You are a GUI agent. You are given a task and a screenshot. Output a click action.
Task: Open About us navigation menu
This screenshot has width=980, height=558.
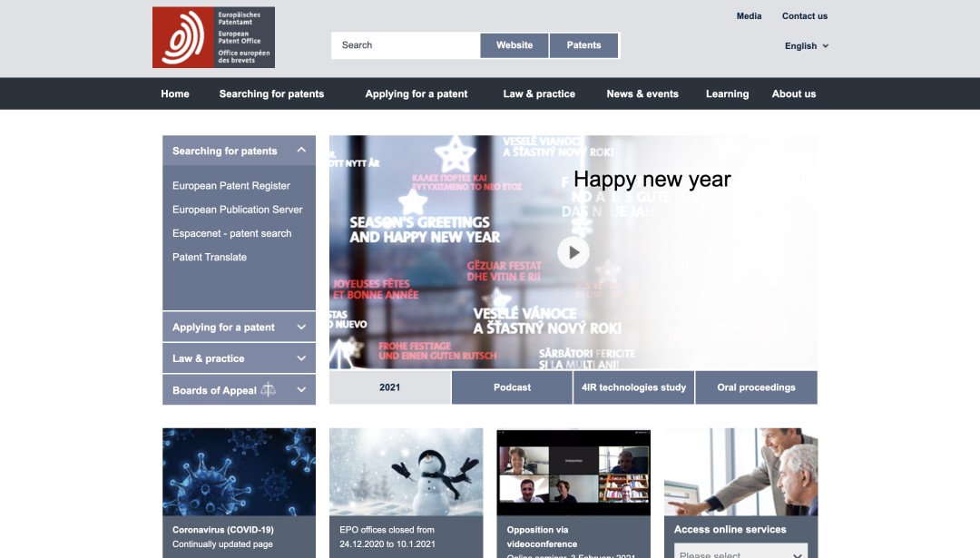(x=794, y=93)
